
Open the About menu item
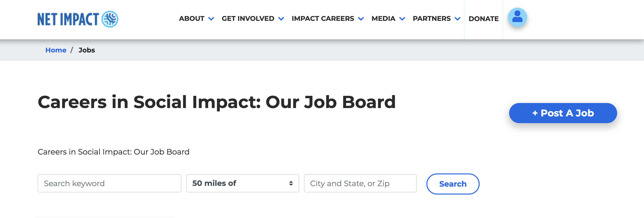pyautogui.click(x=191, y=19)
